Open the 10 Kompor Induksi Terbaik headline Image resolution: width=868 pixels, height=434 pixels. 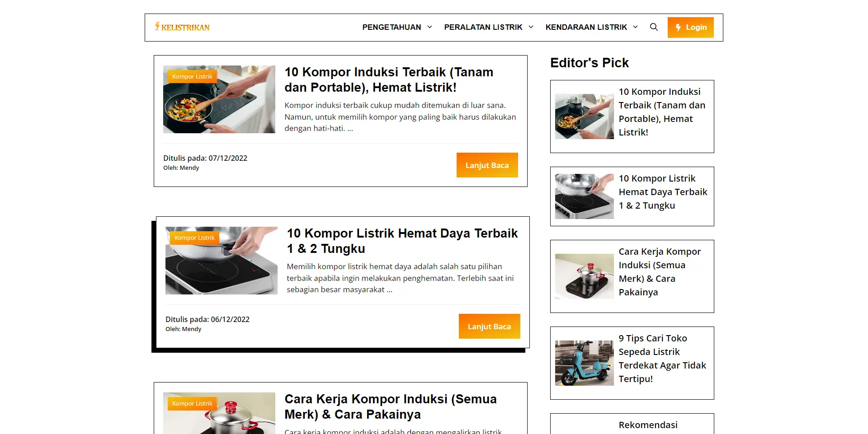389,79
